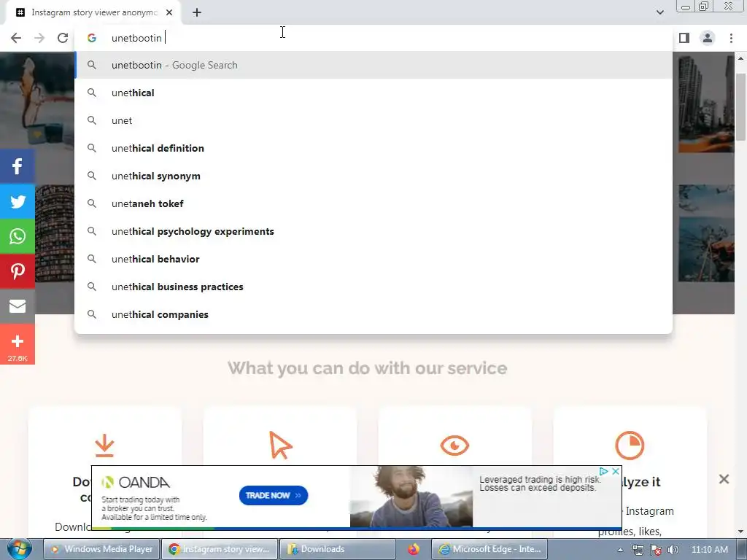
Task: Click the browser back arrow
Action: (16, 38)
